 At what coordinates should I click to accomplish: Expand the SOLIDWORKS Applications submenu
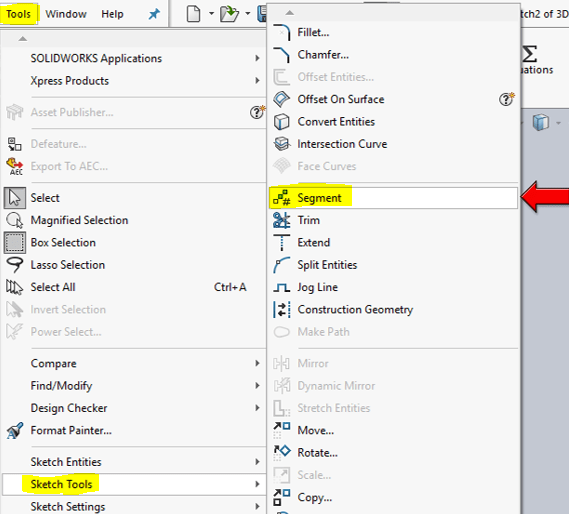click(x=134, y=58)
